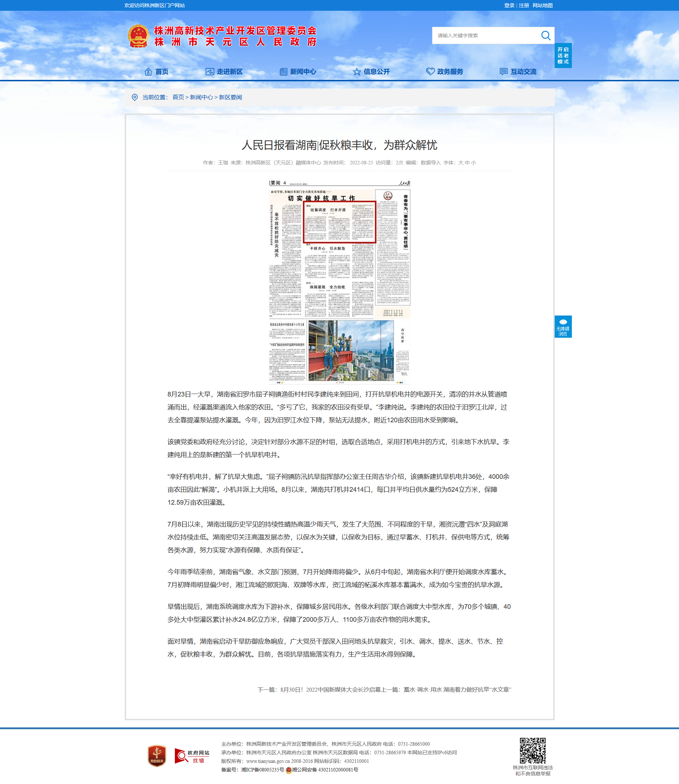Click the text 株洲市互联网违法和不良信息举报
Viewport: 679px width, 784px height.
(x=533, y=771)
